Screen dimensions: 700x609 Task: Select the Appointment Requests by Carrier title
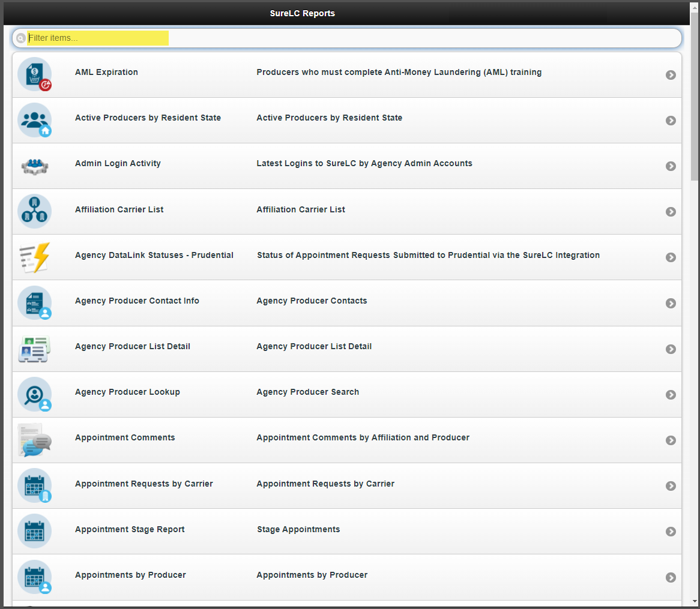pyautogui.click(x=143, y=484)
